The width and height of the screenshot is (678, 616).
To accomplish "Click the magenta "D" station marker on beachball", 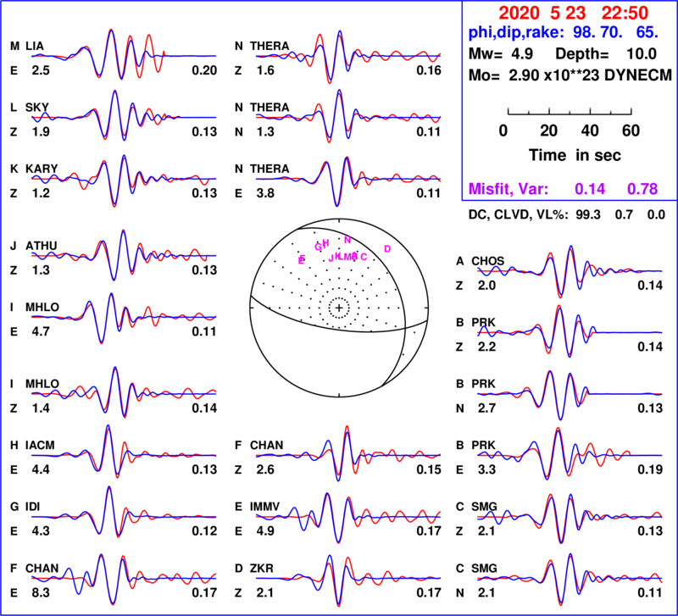I will (x=387, y=248).
